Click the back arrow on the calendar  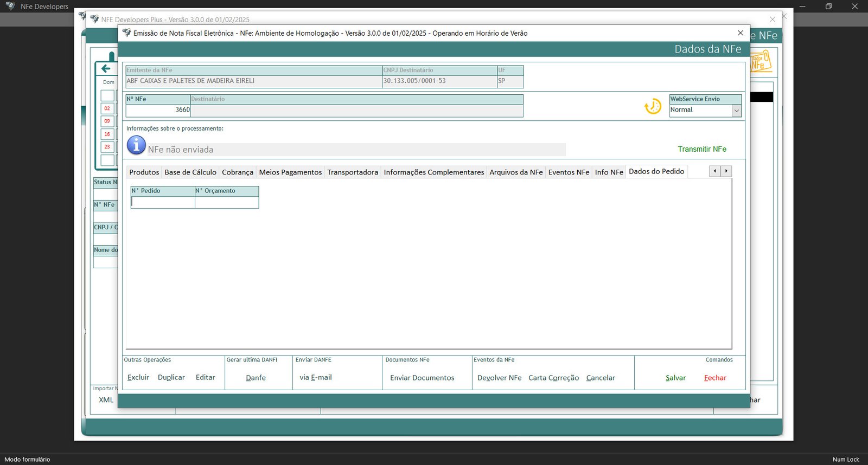click(106, 68)
